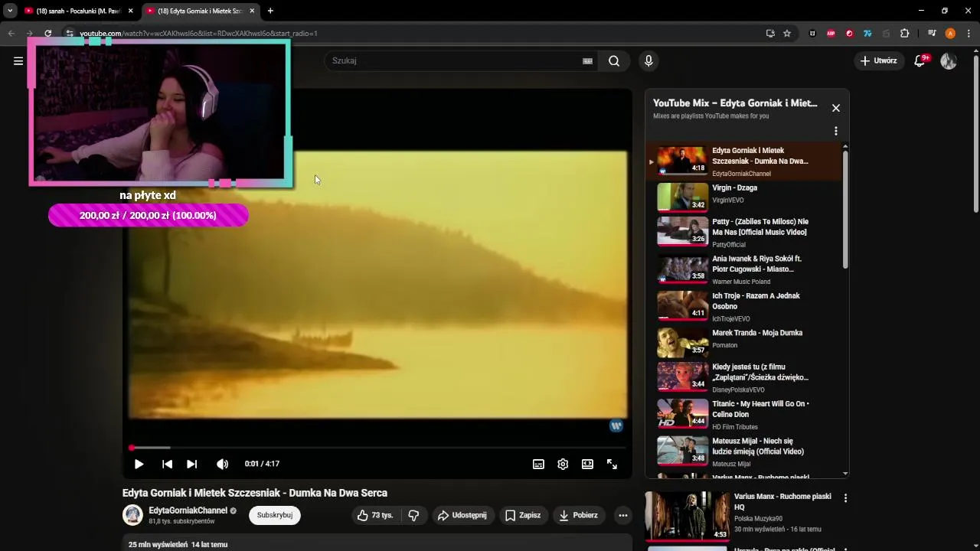980x551 pixels.
Task: Click the address bar URL
Action: tap(199, 34)
